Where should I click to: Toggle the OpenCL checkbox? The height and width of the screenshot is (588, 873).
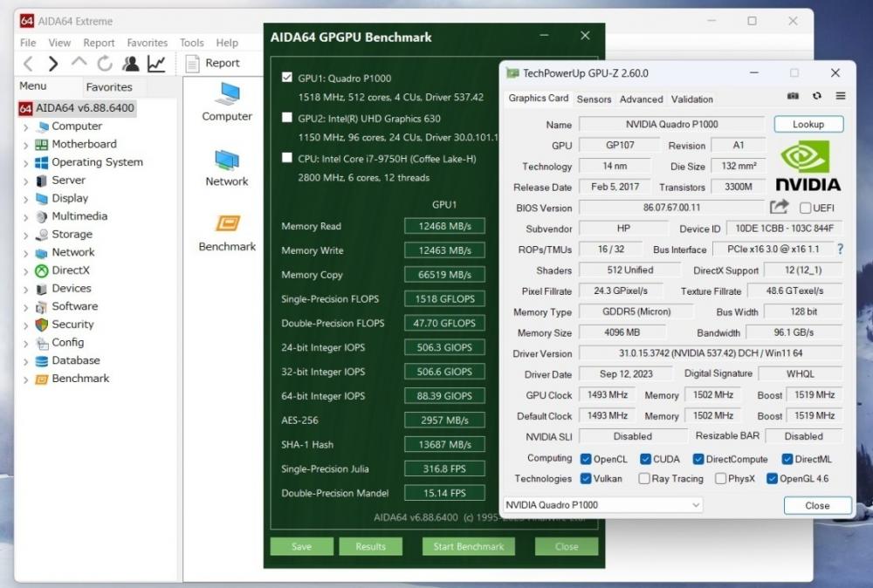586,459
